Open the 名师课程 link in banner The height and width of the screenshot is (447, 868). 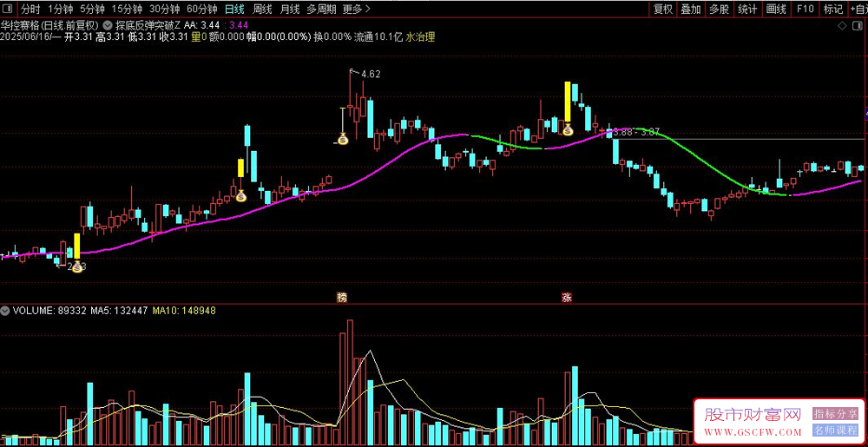click(x=835, y=430)
